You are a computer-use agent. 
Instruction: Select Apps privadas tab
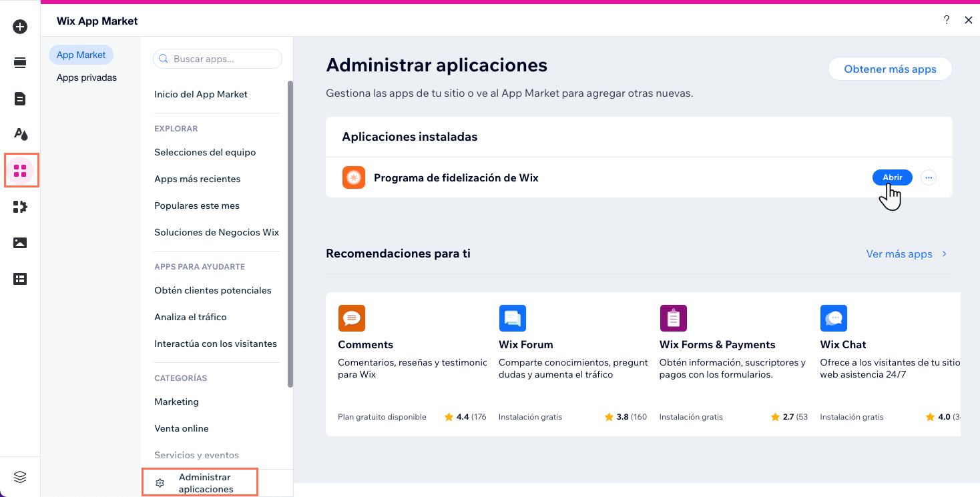87,77
